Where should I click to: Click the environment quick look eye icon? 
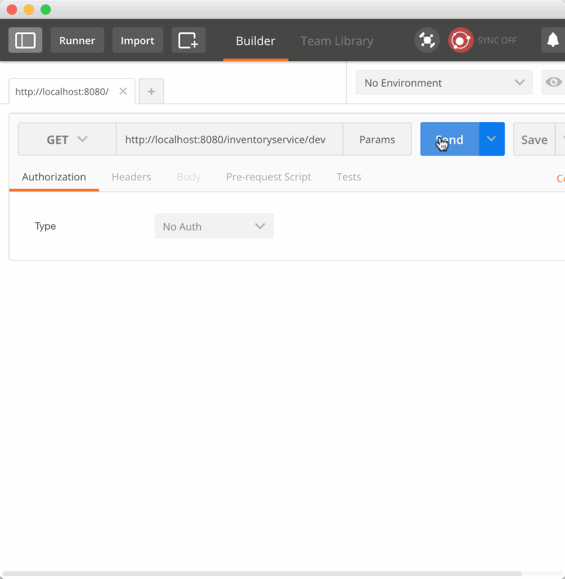click(x=553, y=82)
